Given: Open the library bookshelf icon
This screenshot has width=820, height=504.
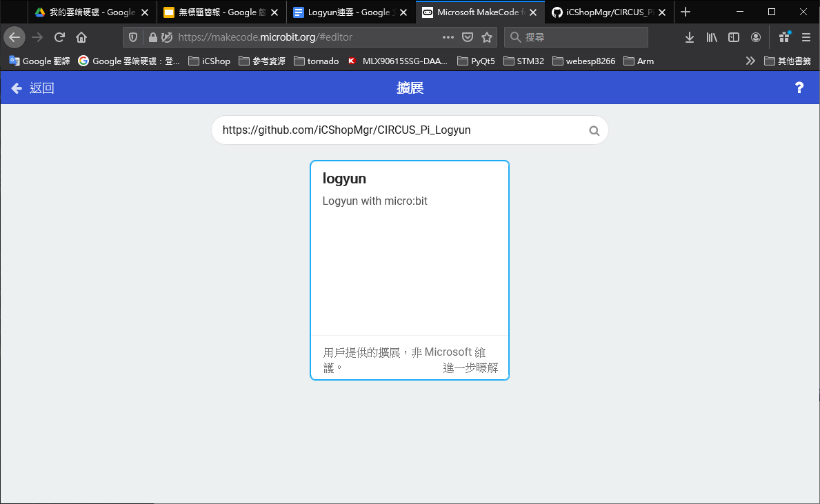Looking at the screenshot, I should [x=712, y=37].
